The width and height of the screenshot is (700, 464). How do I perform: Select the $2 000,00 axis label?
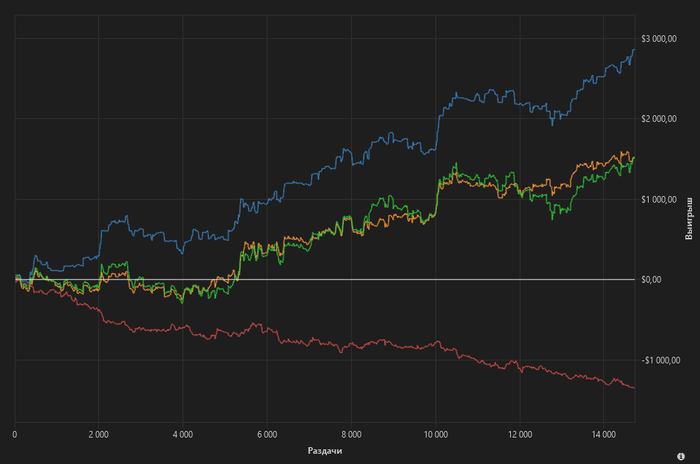(659, 119)
